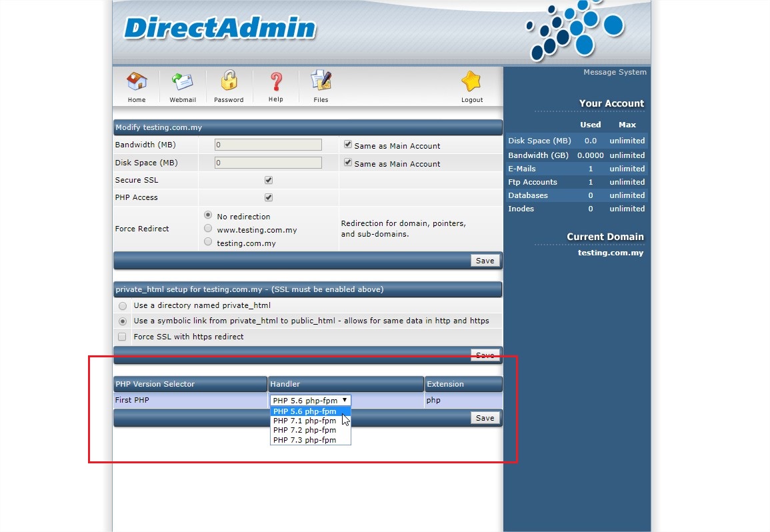Choose www.testing.com.my redirect radio button

click(x=208, y=229)
